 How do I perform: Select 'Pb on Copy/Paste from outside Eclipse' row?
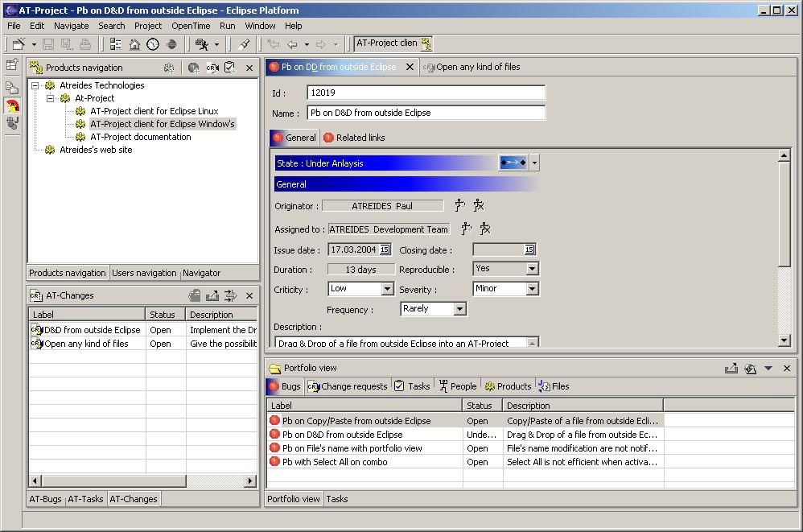[465, 421]
